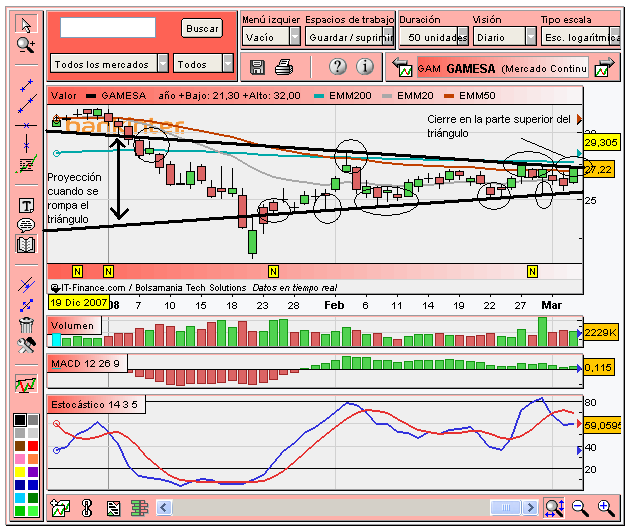Open the Todos filter dropdown
Screen dimensions: 628x530
pos(203,64)
